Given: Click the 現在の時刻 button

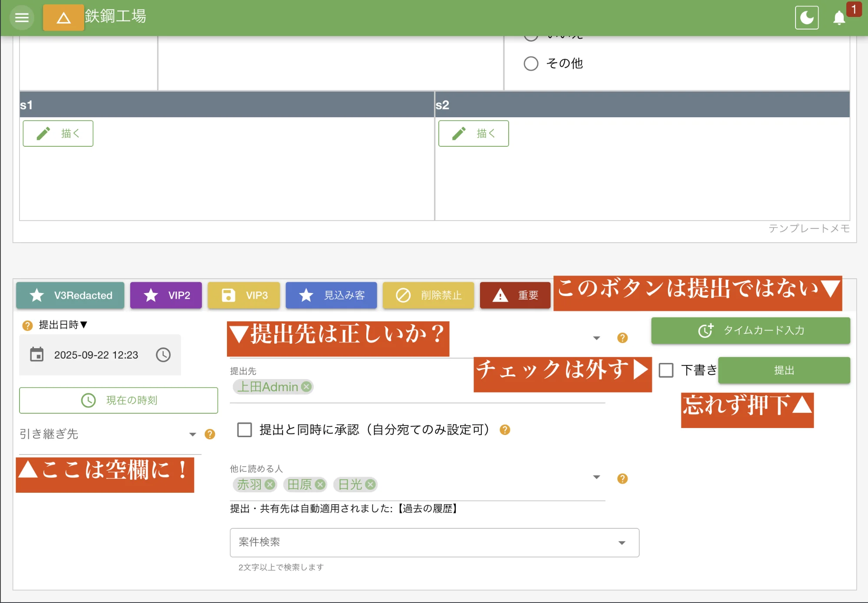Looking at the screenshot, I should [118, 400].
